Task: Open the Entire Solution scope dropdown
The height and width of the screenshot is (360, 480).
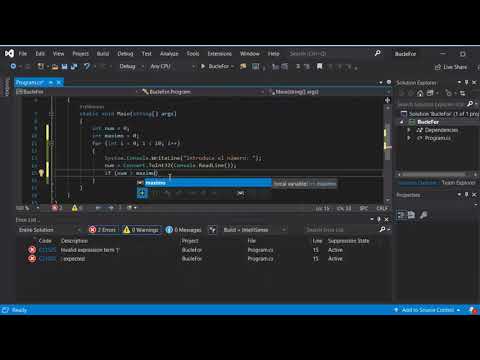Action: [x=49, y=230]
